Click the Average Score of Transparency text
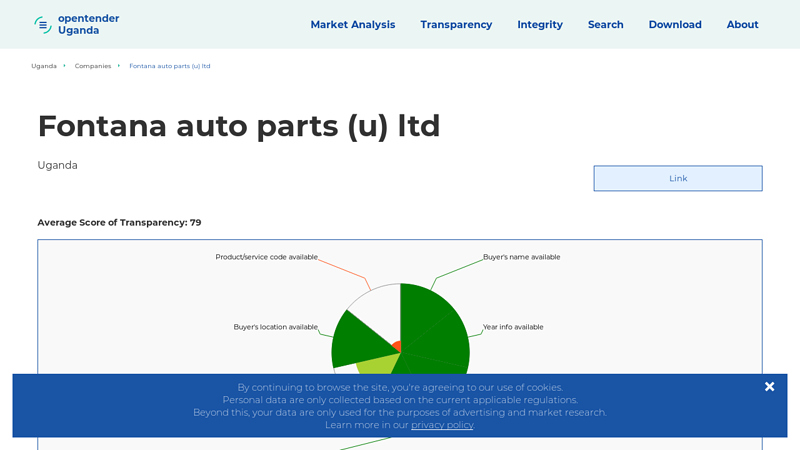The width and height of the screenshot is (800, 450). (119, 222)
